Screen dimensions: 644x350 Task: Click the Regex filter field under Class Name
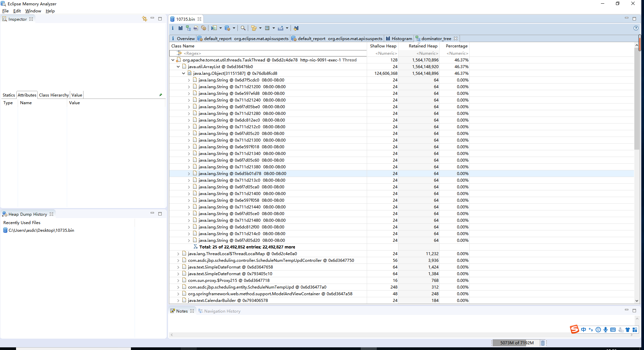coord(268,53)
